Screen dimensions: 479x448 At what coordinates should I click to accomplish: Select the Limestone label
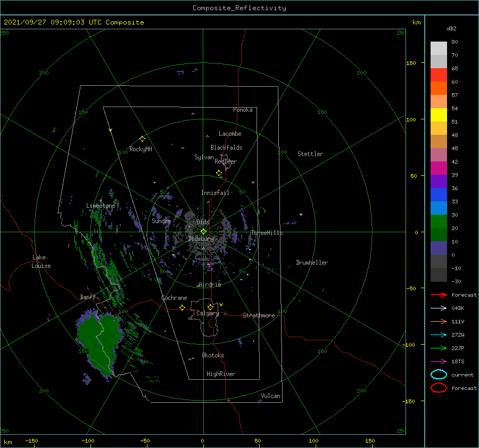[x=101, y=206]
